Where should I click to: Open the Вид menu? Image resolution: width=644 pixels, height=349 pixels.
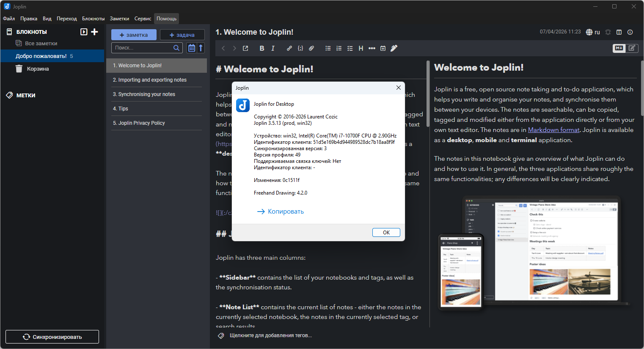[x=47, y=19]
